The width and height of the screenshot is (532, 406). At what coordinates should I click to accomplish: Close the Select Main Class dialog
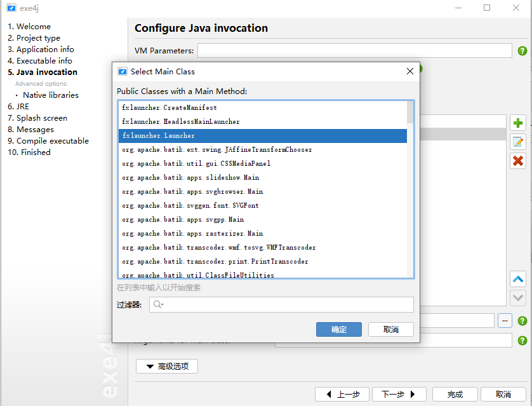pos(410,71)
